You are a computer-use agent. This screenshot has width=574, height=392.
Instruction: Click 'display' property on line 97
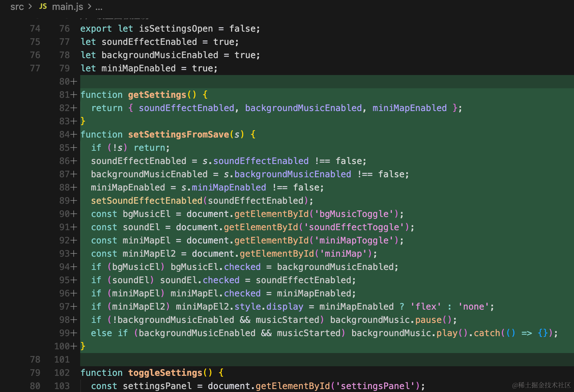(x=285, y=307)
